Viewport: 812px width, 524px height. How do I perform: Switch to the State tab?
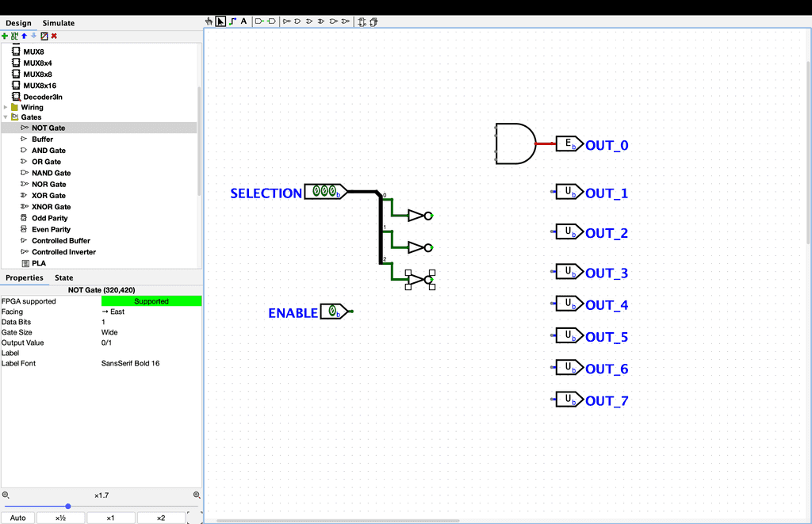click(63, 277)
